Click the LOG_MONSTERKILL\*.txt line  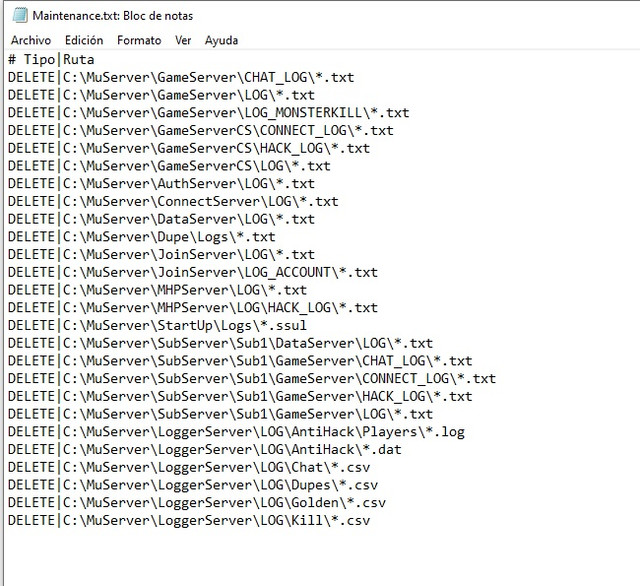[x=209, y=113]
